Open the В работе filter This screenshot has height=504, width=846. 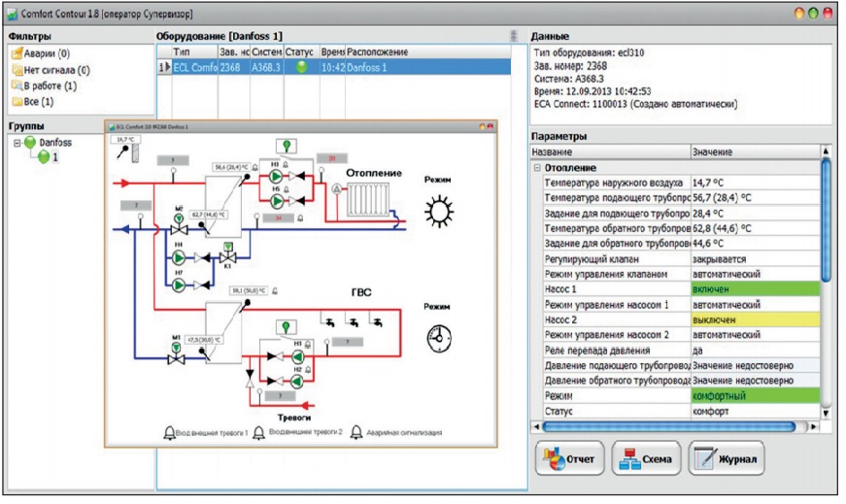45,85
